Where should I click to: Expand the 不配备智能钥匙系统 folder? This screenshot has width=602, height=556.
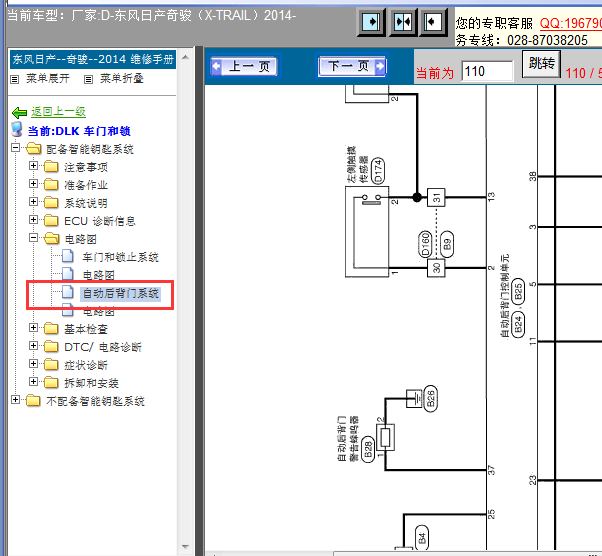[15, 400]
